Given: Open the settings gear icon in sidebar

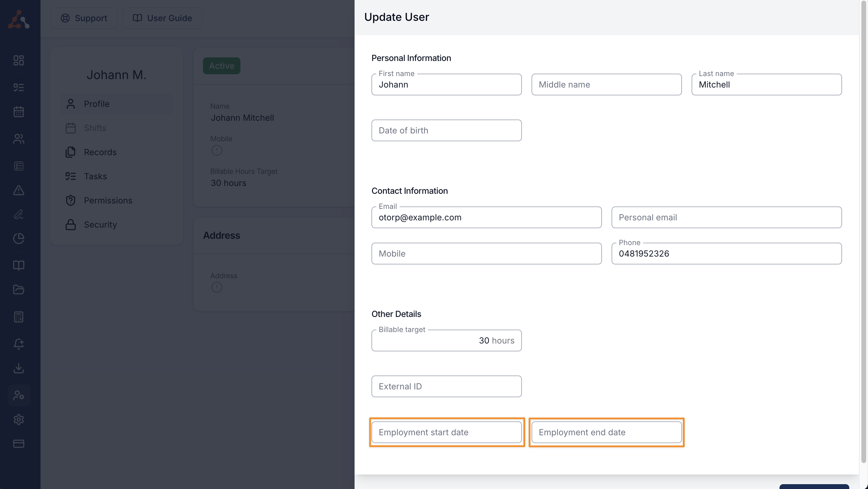Looking at the screenshot, I should (18, 420).
